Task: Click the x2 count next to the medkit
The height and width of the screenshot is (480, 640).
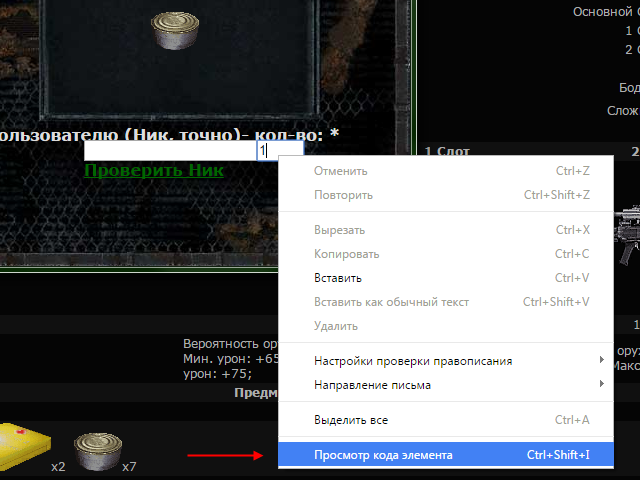Action: point(58,467)
